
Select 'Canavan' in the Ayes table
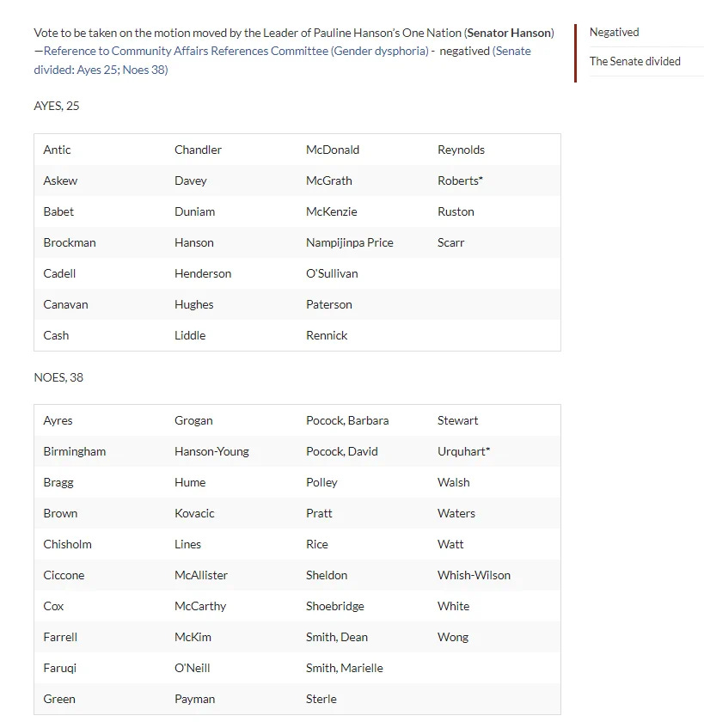click(65, 304)
